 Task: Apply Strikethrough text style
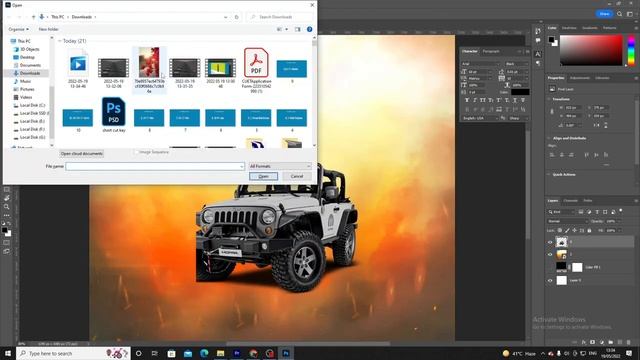[x=523, y=100]
